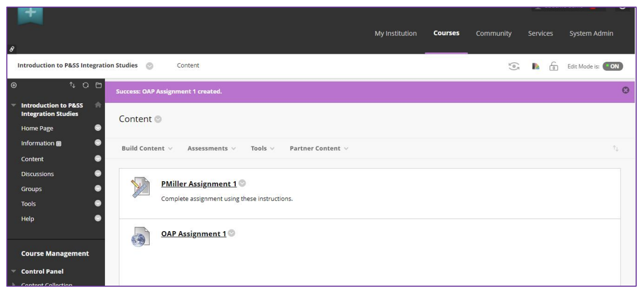Go to the Community tab

point(494,33)
